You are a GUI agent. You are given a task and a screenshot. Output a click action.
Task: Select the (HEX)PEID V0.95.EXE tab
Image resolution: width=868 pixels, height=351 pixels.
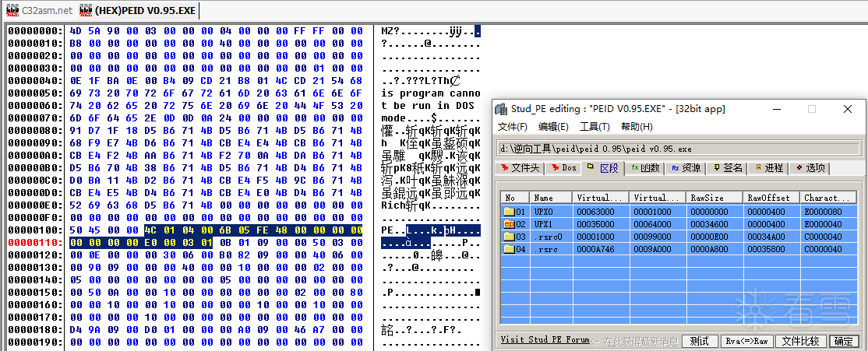point(138,10)
